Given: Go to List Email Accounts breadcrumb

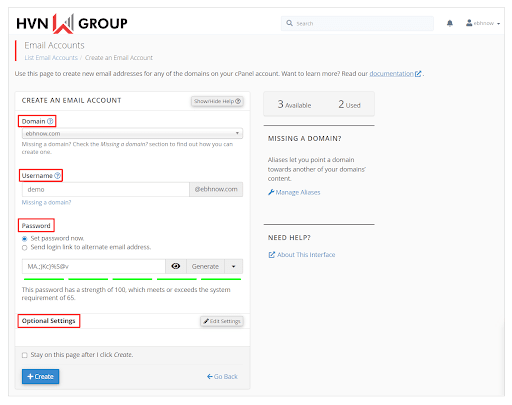Looking at the screenshot, I should (51, 58).
